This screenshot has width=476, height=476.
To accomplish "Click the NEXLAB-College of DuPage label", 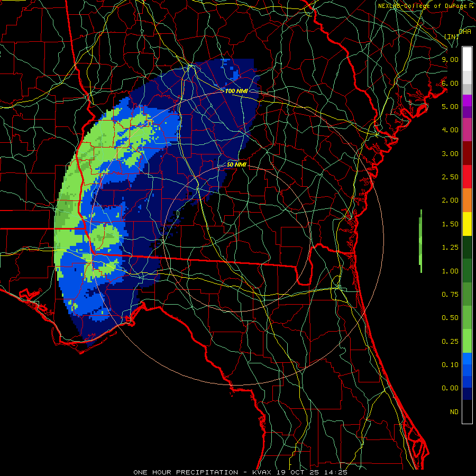I will click(423, 6).
